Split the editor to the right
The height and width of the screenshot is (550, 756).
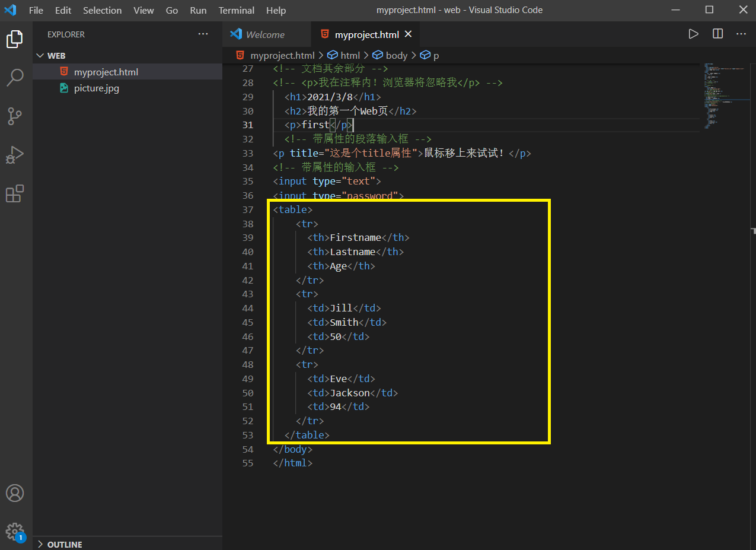tap(717, 34)
